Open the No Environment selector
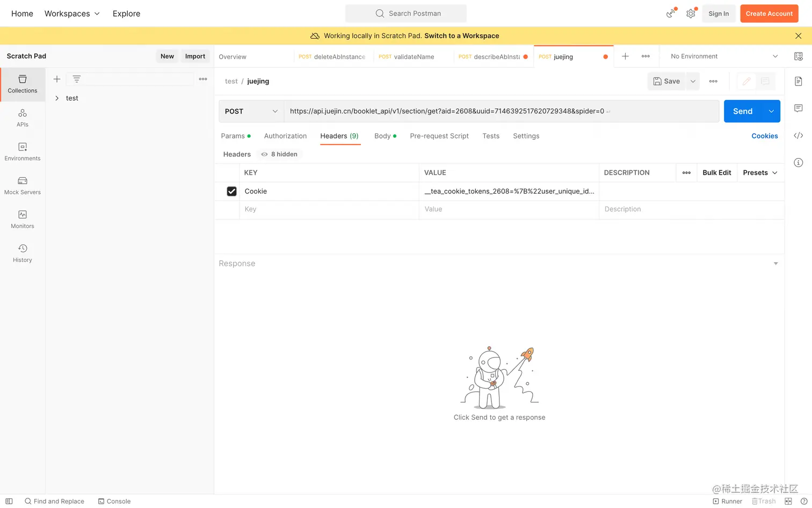Screen dimensions: 812x508 [x=724, y=56]
